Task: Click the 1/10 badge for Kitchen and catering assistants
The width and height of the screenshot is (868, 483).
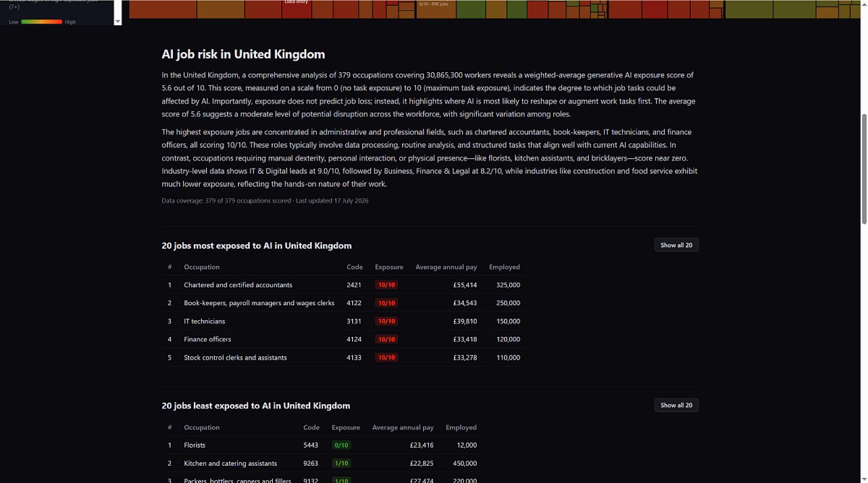Action: (341, 463)
